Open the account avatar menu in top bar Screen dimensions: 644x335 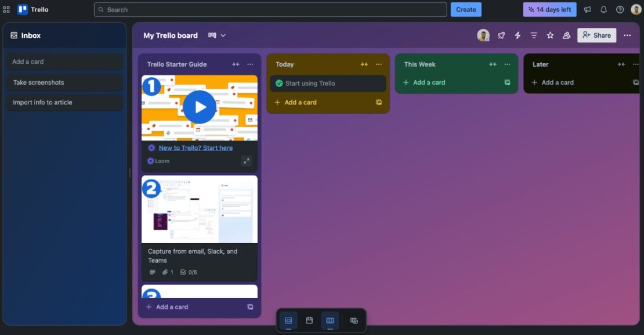(636, 9)
